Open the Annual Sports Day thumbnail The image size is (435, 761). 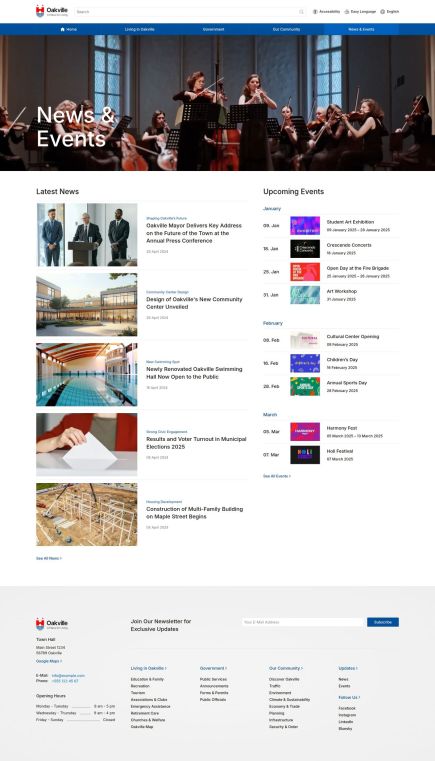305,386
